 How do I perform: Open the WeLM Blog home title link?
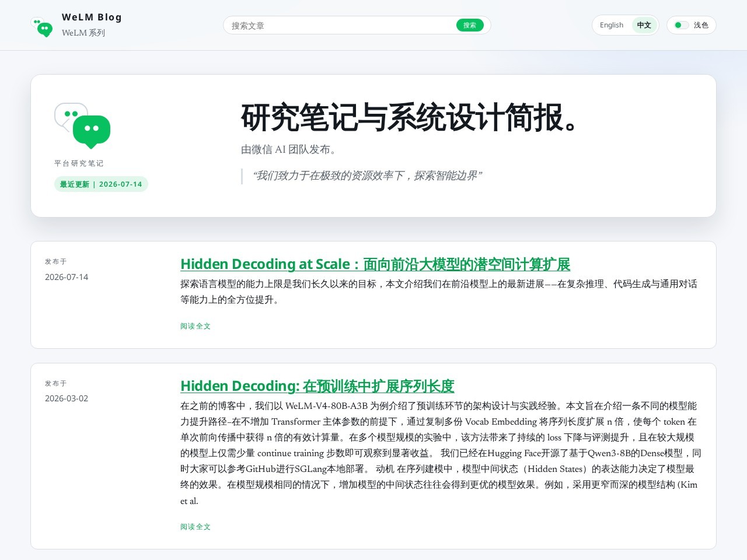[x=92, y=17]
